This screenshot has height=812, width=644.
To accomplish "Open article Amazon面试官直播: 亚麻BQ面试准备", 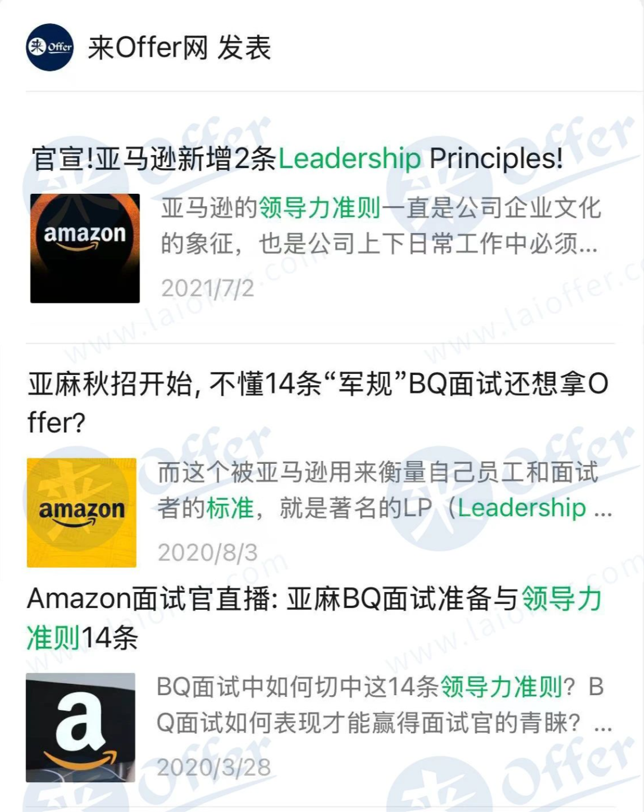I will (x=314, y=618).
